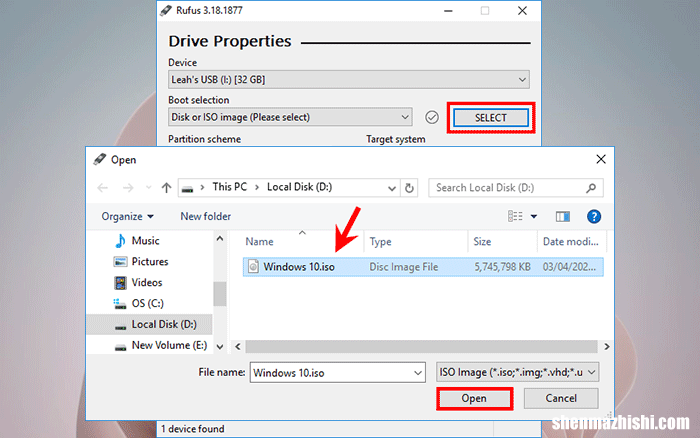700x438 pixels.
Task: Click the 5,745,798 KB size cell
Action: [502, 267]
